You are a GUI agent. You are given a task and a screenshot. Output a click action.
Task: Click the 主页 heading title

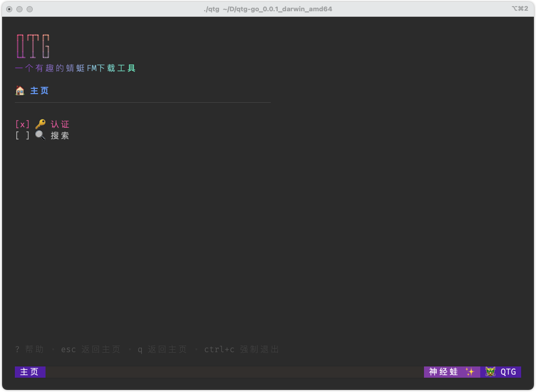[40, 90]
